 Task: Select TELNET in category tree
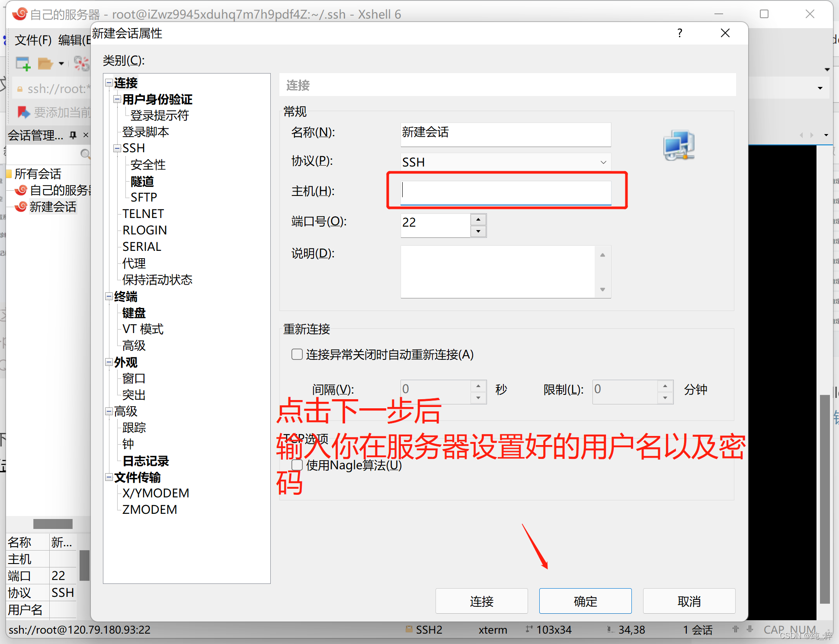pyautogui.click(x=143, y=214)
